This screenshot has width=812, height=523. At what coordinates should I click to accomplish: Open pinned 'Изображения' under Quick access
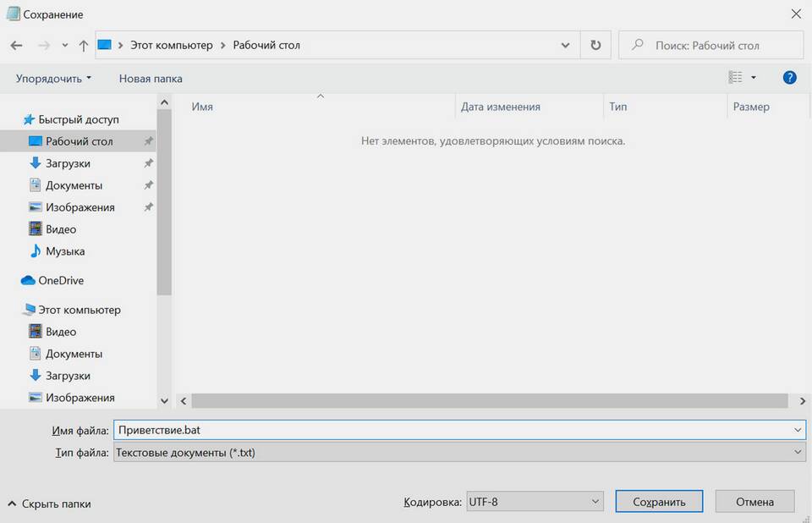(80, 206)
